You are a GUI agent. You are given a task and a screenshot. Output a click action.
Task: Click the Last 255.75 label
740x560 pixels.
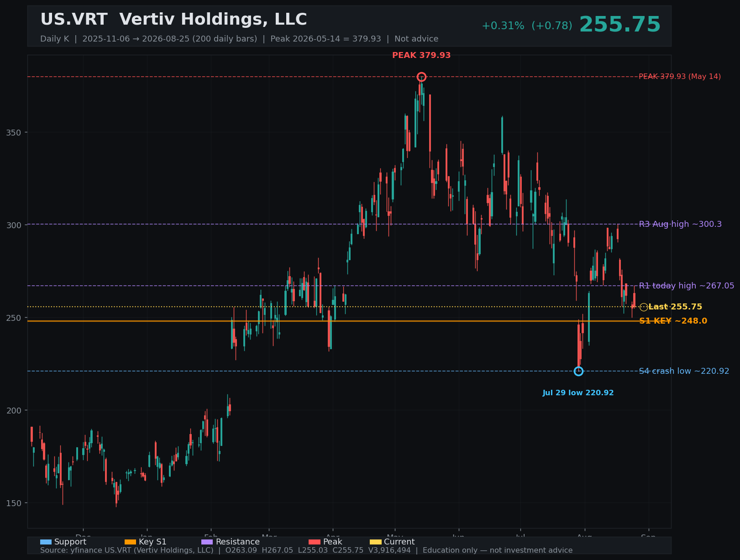[x=675, y=307]
